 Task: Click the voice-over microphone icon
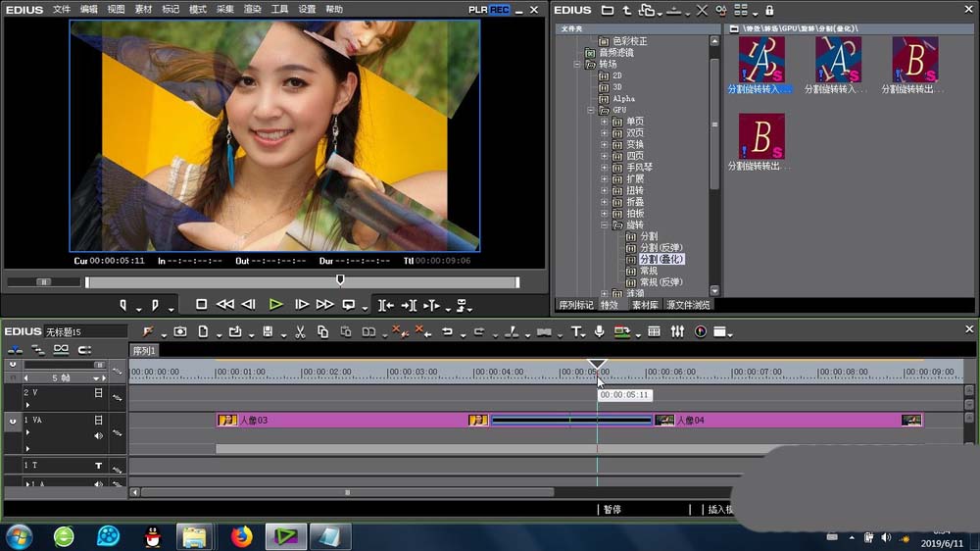click(x=599, y=332)
